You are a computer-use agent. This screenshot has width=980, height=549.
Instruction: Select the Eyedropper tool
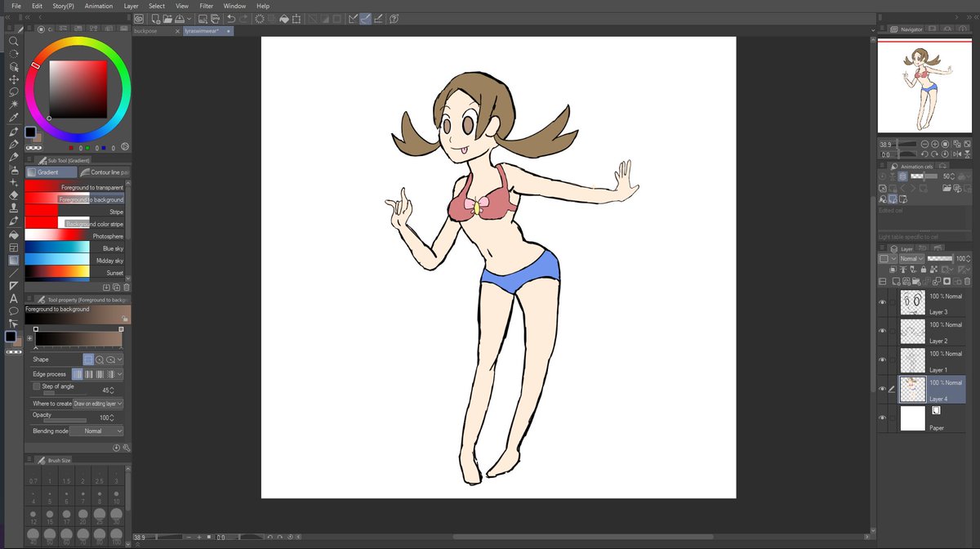point(13,118)
